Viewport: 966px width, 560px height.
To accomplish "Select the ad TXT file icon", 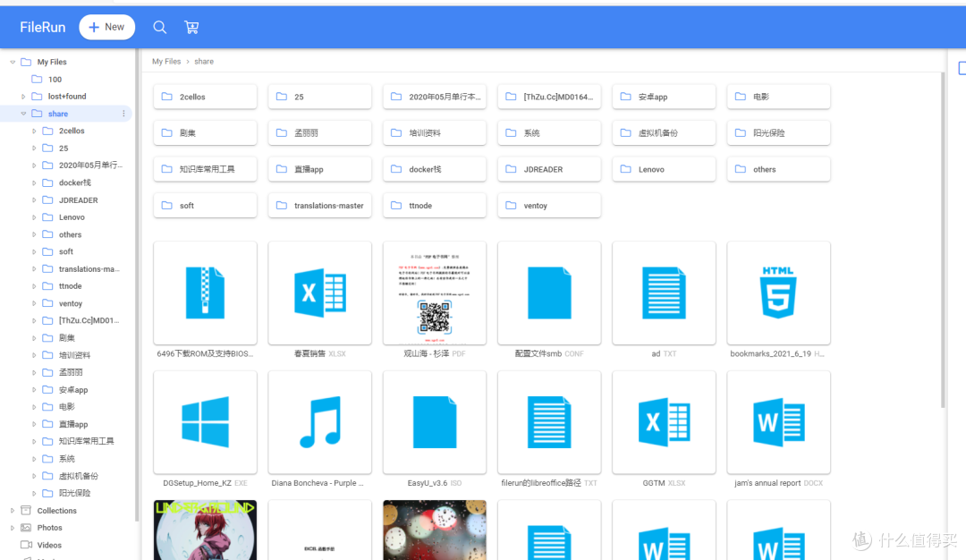I will coord(664,293).
